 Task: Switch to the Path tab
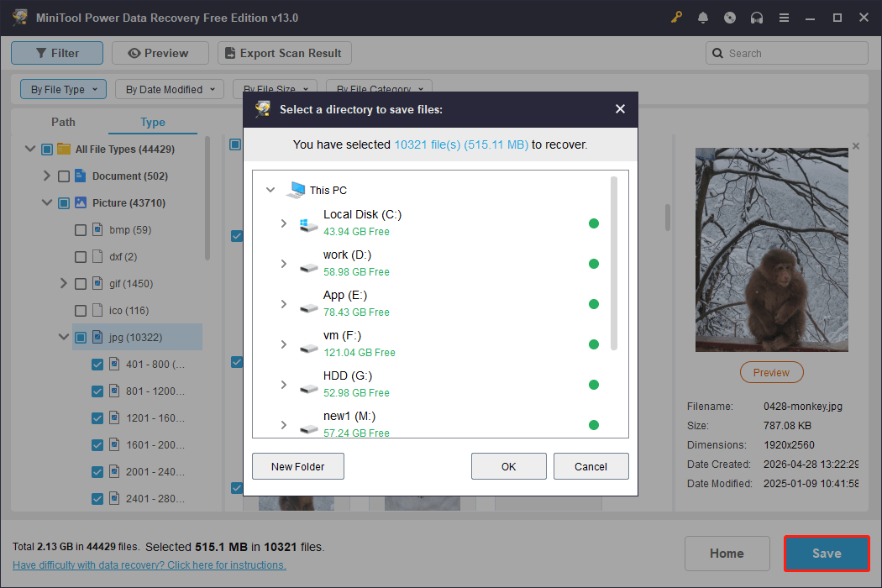pos(63,122)
